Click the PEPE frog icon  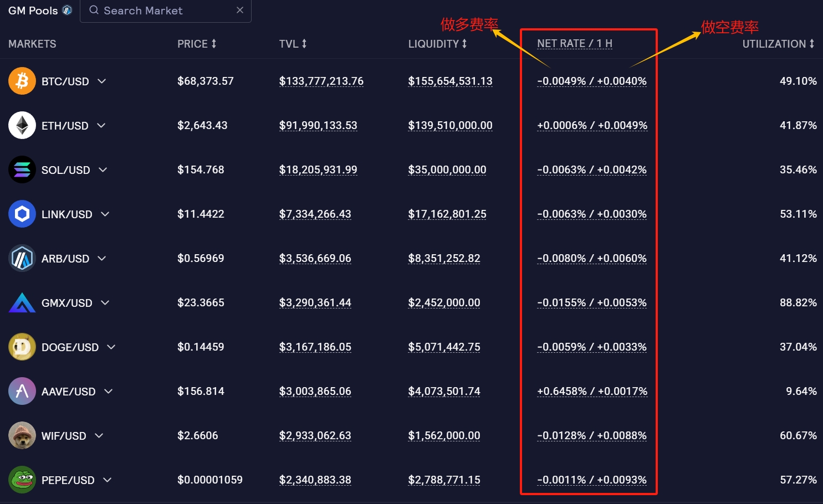[22, 480]
